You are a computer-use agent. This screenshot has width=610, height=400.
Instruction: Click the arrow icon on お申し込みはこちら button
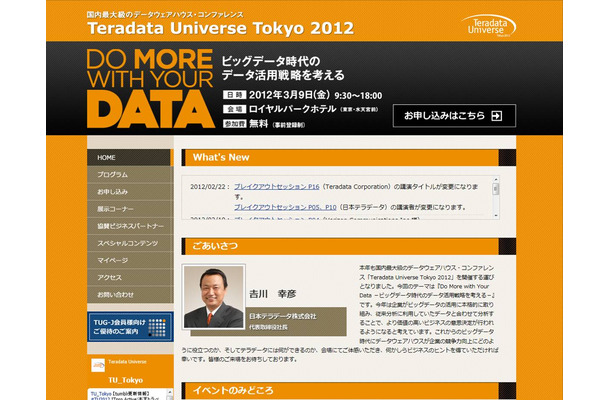(497, 116)
